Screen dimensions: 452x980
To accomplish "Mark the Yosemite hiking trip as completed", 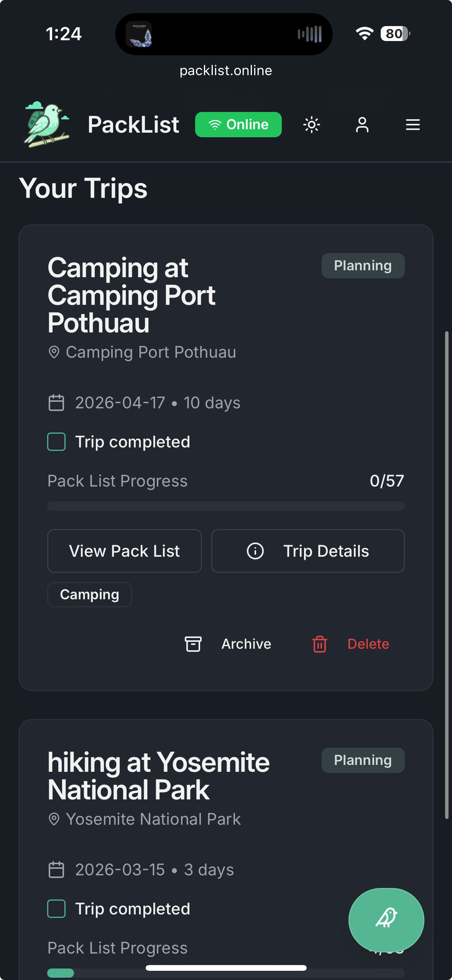I will click(56, 908).
